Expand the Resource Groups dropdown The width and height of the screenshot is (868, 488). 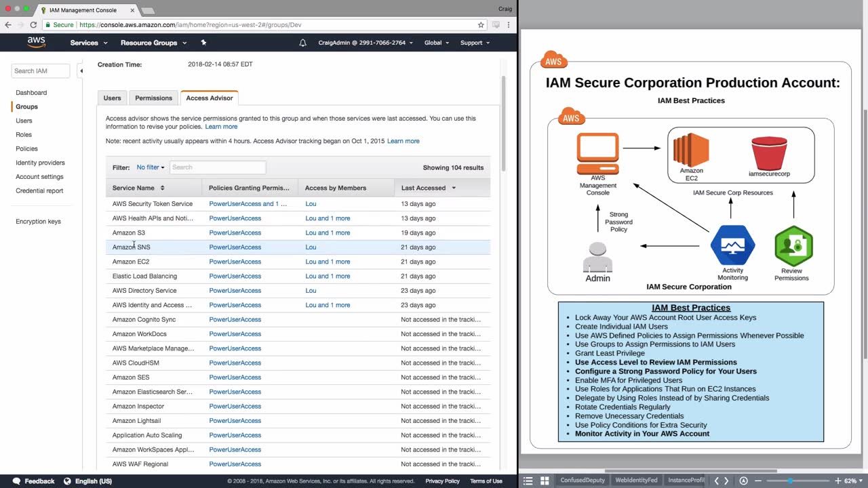(153, 43)
